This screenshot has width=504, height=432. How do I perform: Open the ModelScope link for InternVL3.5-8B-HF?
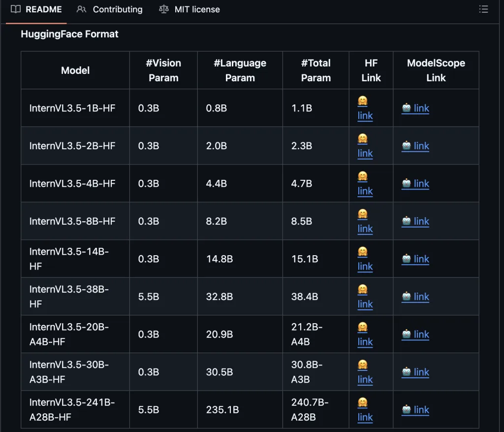tap(421, 221)
